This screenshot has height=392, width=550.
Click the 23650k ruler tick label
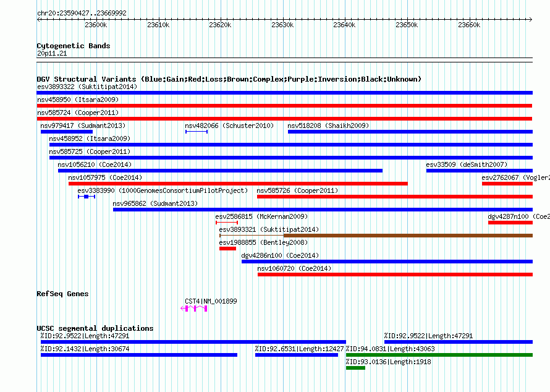coord(407,25)
